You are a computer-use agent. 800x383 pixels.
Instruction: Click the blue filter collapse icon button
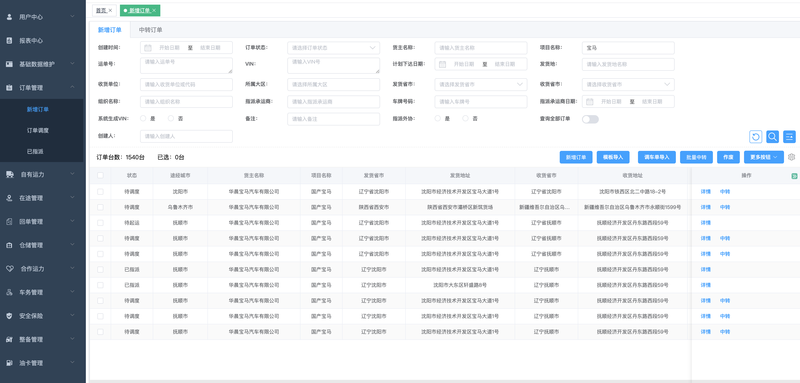(789, 137)
